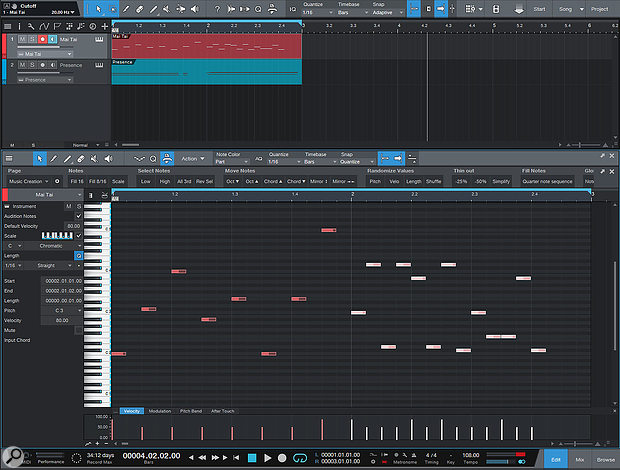Open the Action dropdown menu

point(193,159)
